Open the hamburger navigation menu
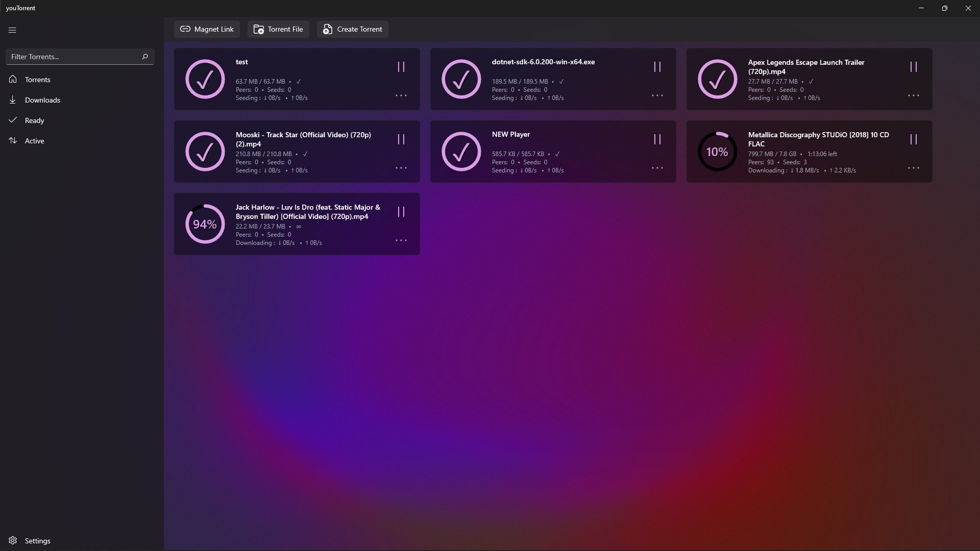 (12, 30)
